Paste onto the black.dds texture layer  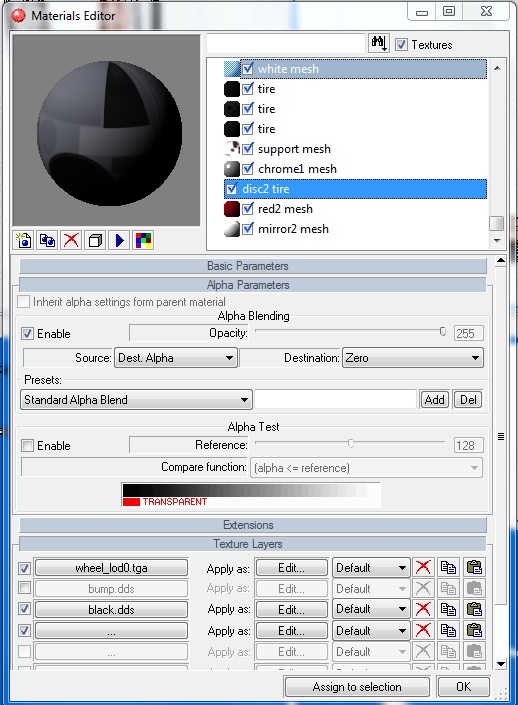click(474, 609)
